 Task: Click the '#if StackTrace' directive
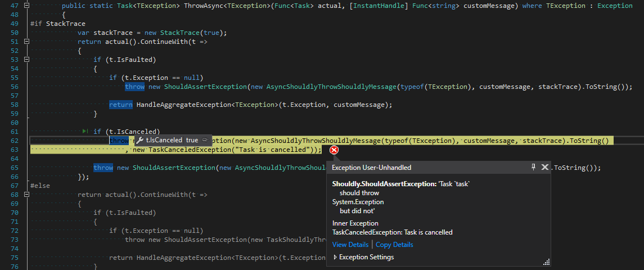click(x=58, y=24)
